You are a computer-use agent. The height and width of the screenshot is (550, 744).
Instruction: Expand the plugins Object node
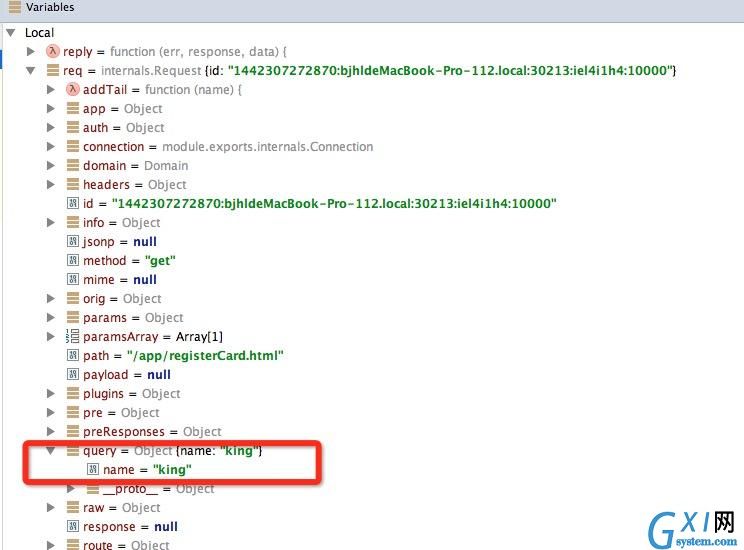tap(50, 393)
